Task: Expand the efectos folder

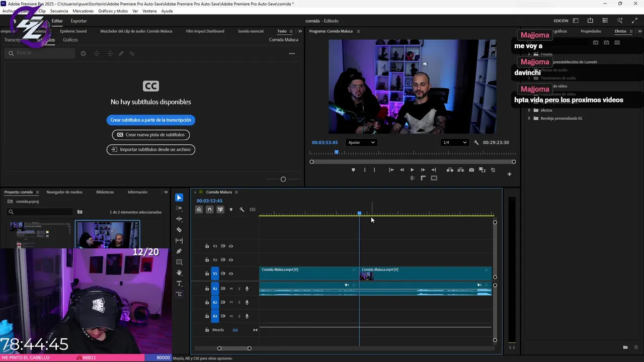Action: [529, 111]
